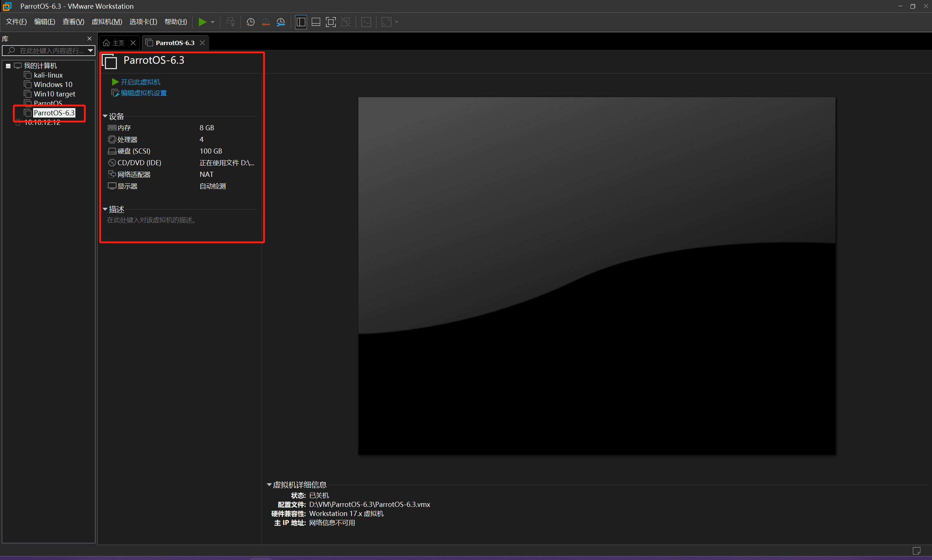
Task: Click the 编辑虚拟机设置 link
Action: tap(143, 93)
